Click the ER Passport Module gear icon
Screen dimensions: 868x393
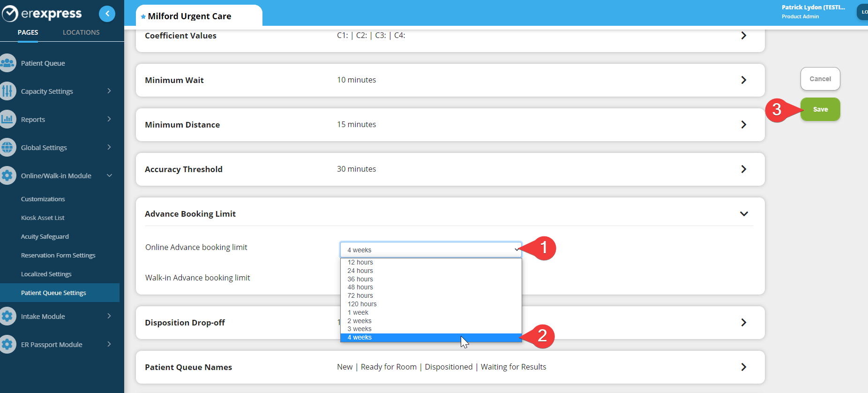[7, 344]
